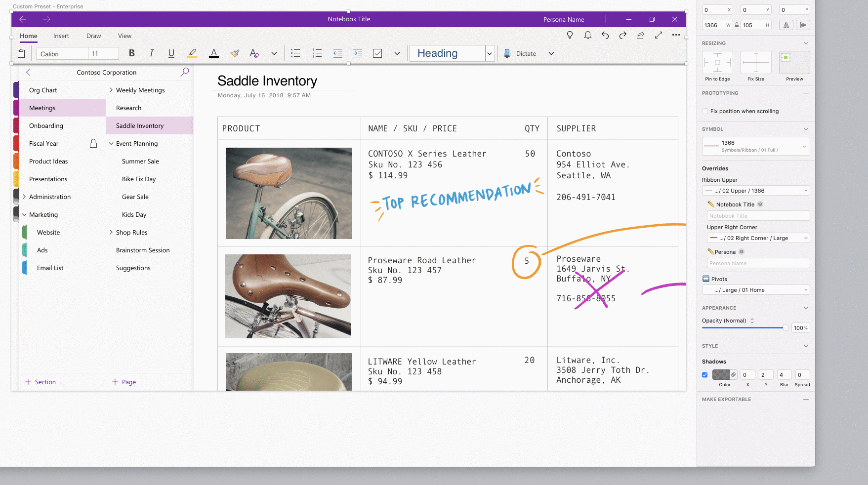The width and height of the screenshot is (868, 485).
Task: Click Make Exportable plus button
Action: pos(806,399)
